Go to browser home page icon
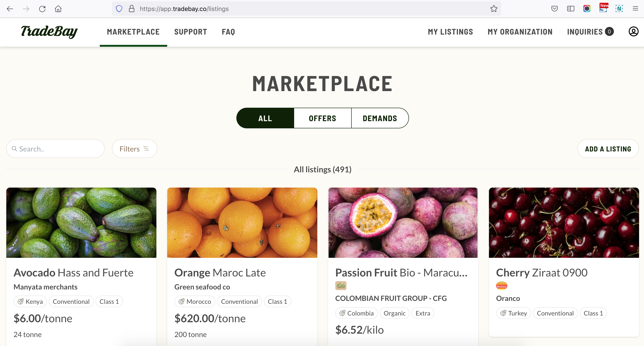This screenshot has width=644, height=346. pos(58,9)
